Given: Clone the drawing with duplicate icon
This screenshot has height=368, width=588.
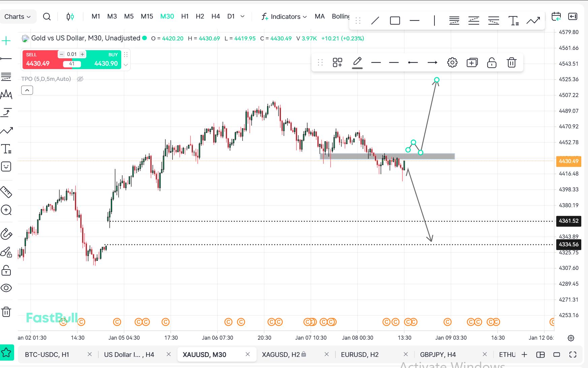Looking at the screenshot, I should point(472,63).
